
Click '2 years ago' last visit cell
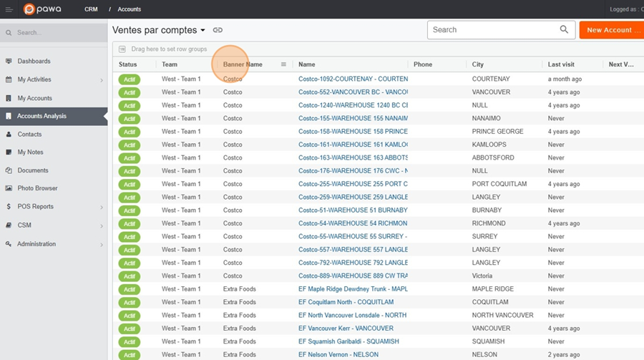(564, 355)
